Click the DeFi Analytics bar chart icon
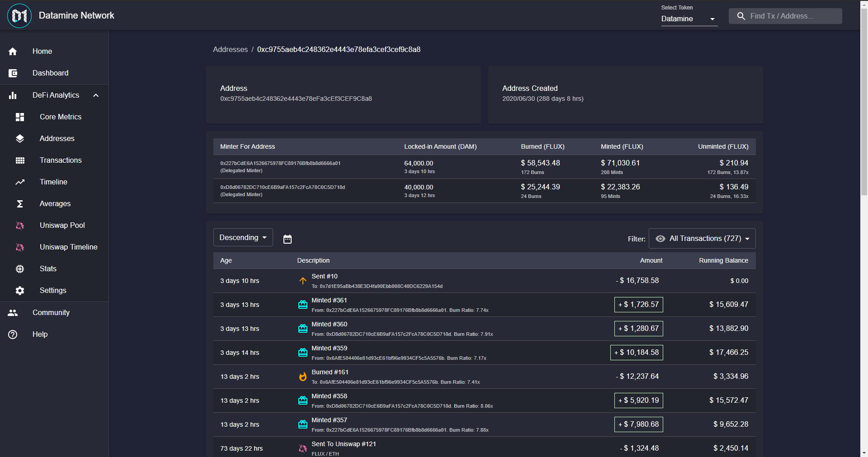 (x=13, y=95)
